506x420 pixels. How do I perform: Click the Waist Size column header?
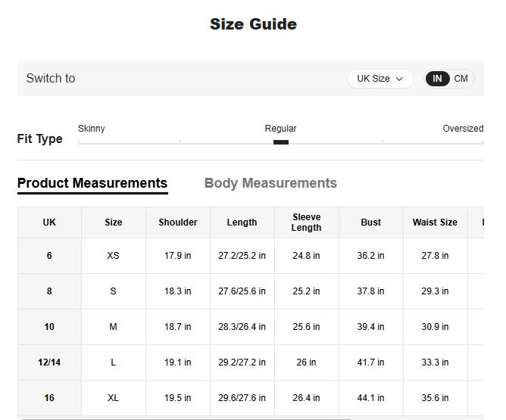(x=435, y=222)
